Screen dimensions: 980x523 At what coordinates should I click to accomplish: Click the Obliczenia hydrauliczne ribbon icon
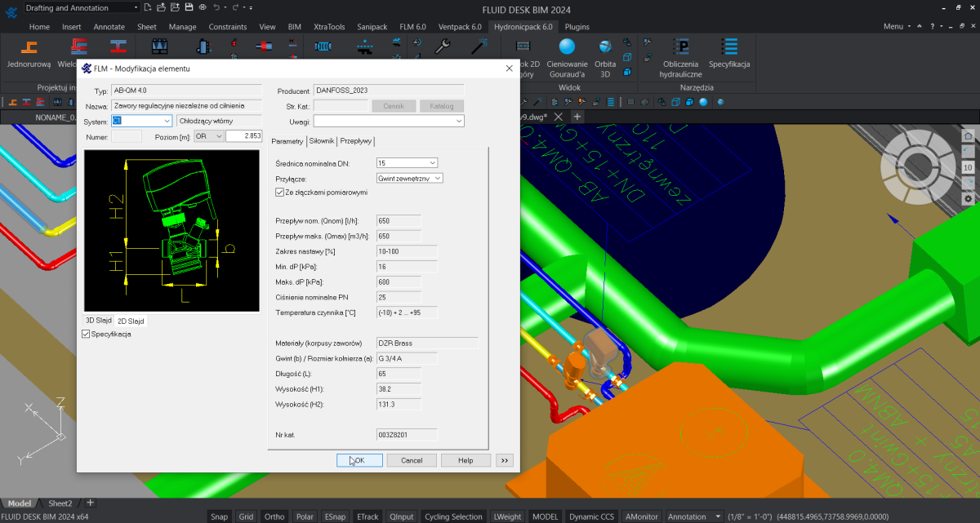682,48
